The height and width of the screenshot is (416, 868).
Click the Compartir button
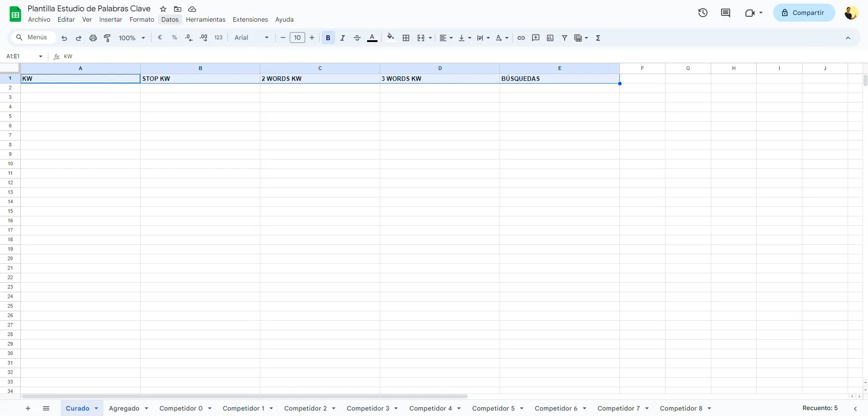tap(804, 13)
